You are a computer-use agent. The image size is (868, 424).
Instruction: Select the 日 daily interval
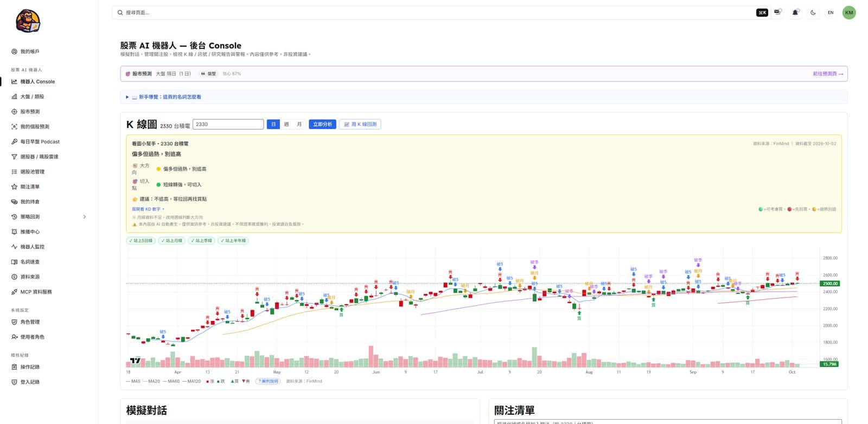(273, 124)
